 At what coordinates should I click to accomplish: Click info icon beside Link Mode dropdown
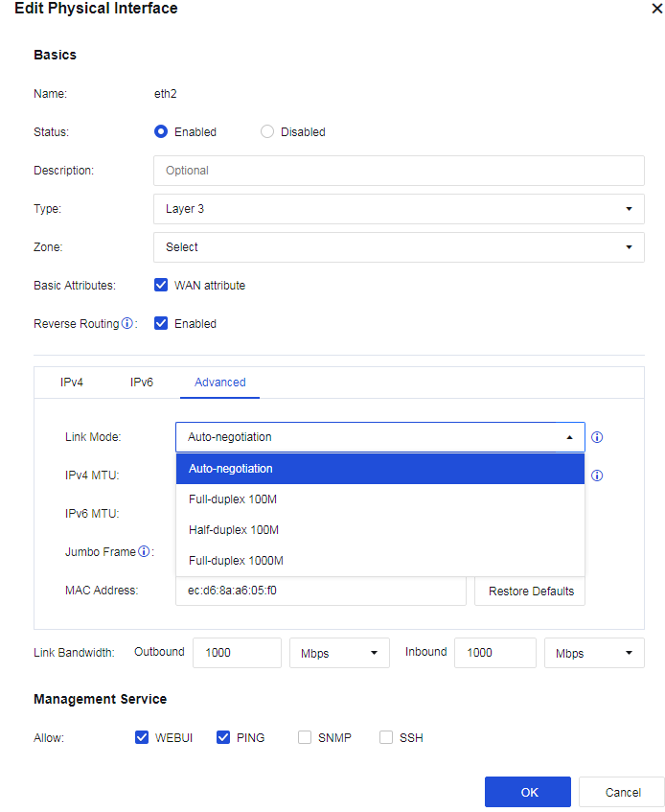point(597,437)
